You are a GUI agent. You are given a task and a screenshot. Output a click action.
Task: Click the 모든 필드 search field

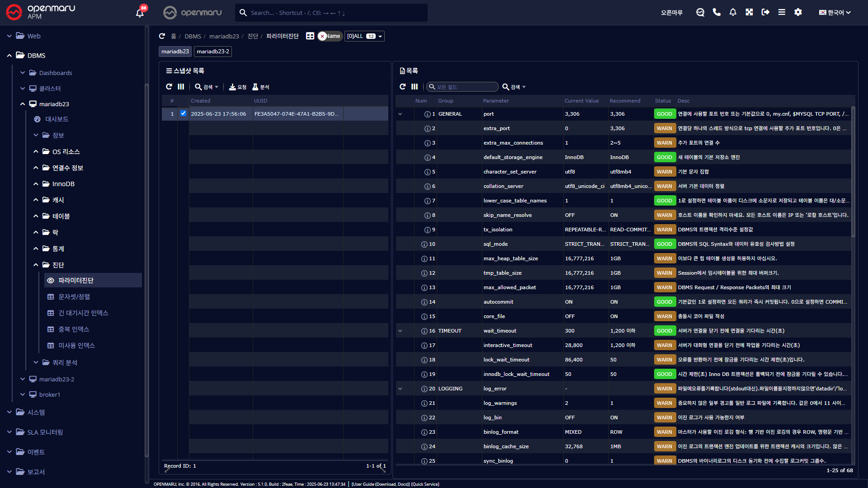(x=462, y=87)
